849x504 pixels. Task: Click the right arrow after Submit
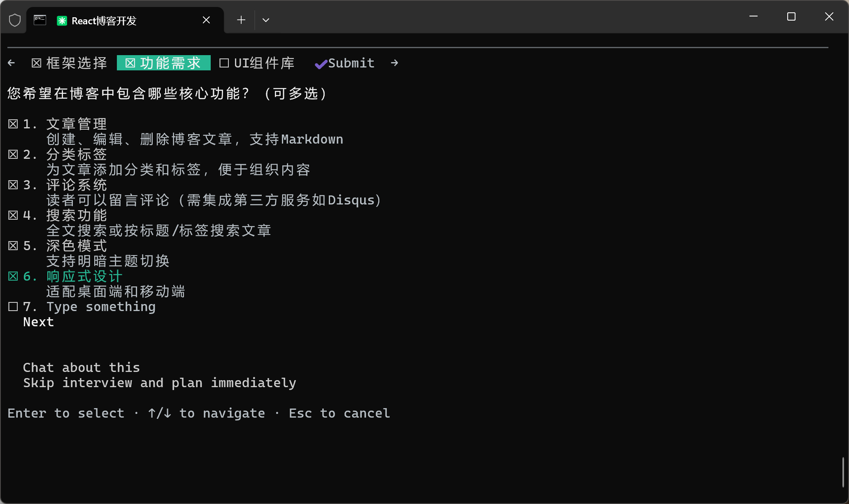coord(394,63)
